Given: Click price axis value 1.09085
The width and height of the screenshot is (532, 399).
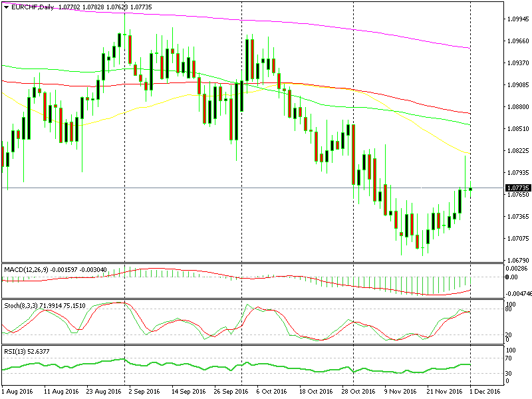Looking at the screenshot, I should (518, 85).
